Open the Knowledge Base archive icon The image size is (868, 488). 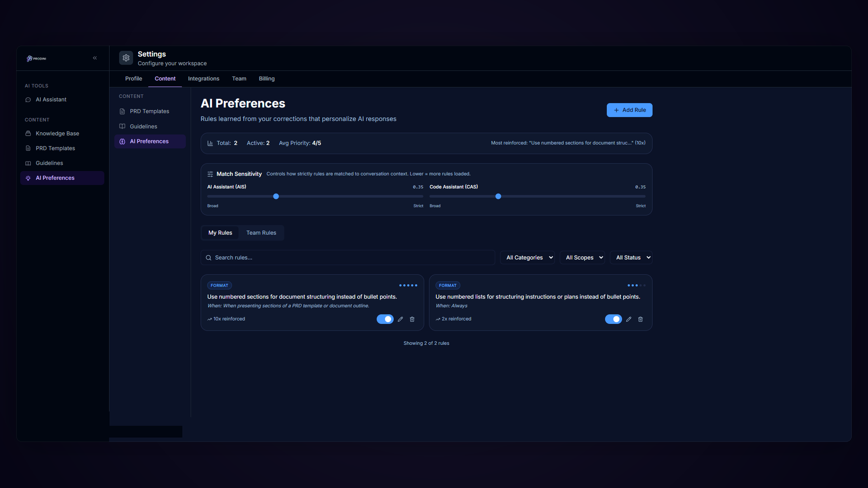[x=28, y=133]
